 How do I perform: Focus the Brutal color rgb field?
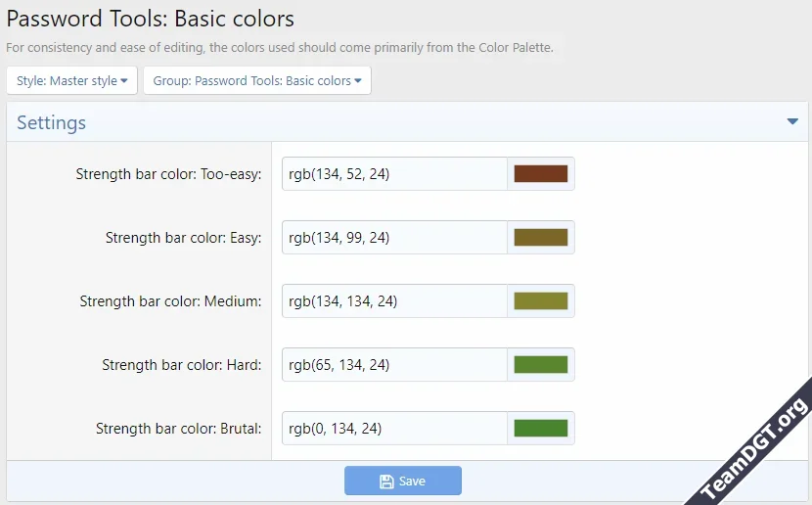394,429
